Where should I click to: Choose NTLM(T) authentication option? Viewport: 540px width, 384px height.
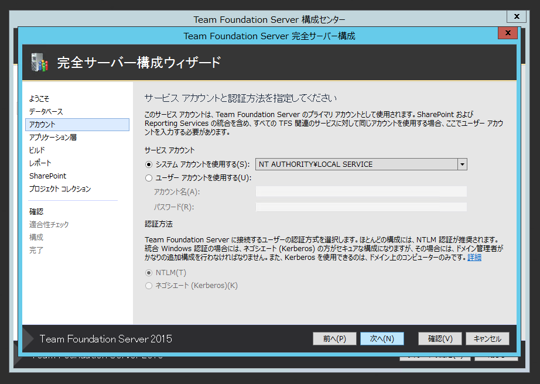149,273
